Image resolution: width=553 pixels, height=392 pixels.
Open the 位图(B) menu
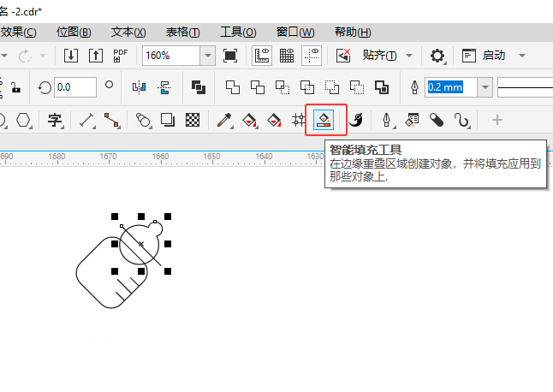tap(74, 33)
